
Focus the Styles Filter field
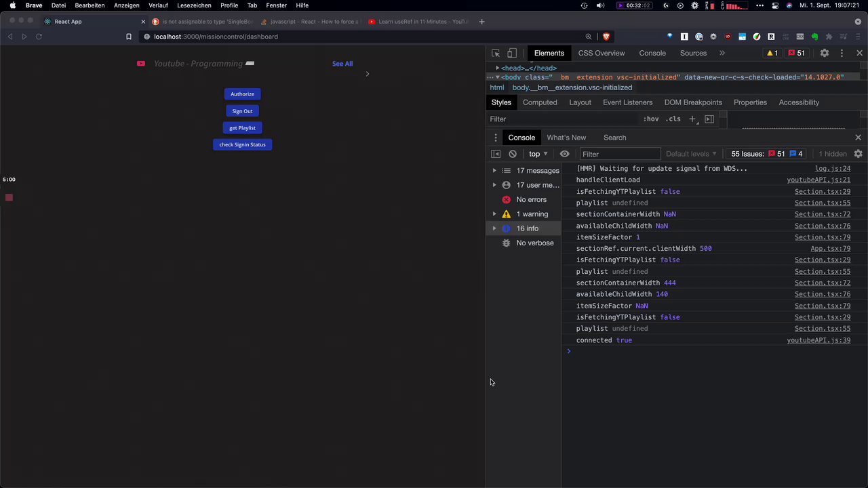point(563,119)
